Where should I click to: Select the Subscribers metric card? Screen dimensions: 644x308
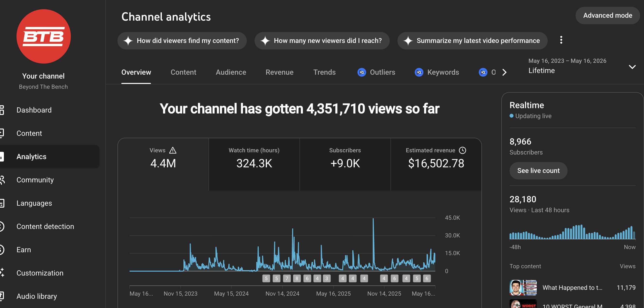tap(345, 164)
